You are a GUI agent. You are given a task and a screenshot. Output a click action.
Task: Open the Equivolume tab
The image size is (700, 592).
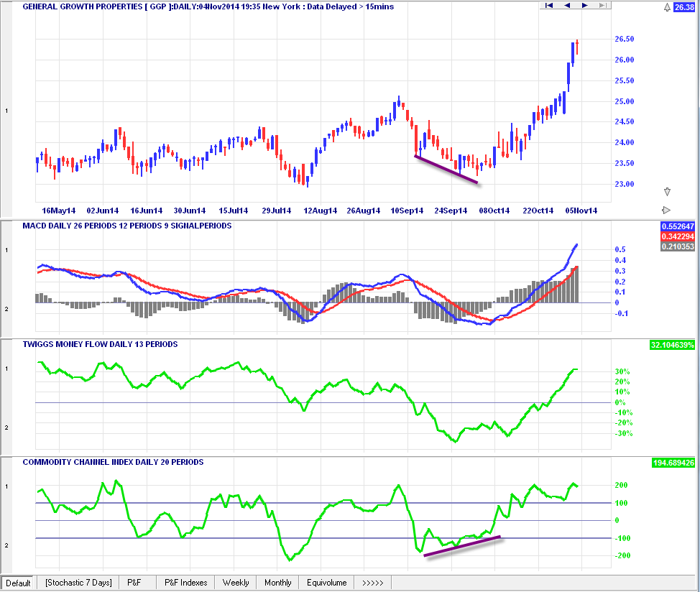[327, 583]
